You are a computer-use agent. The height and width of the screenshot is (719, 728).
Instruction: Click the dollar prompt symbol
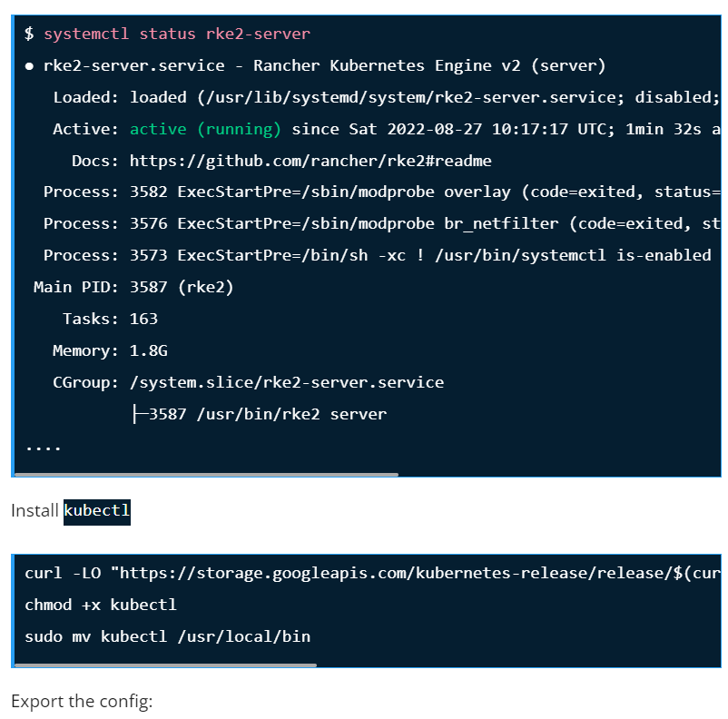[29, 34]
